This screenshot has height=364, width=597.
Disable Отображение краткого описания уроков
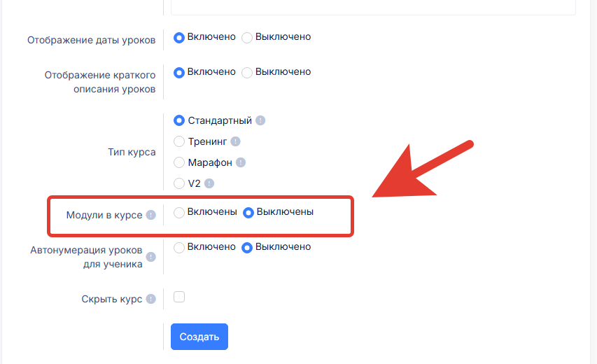(x=247, y=72)
